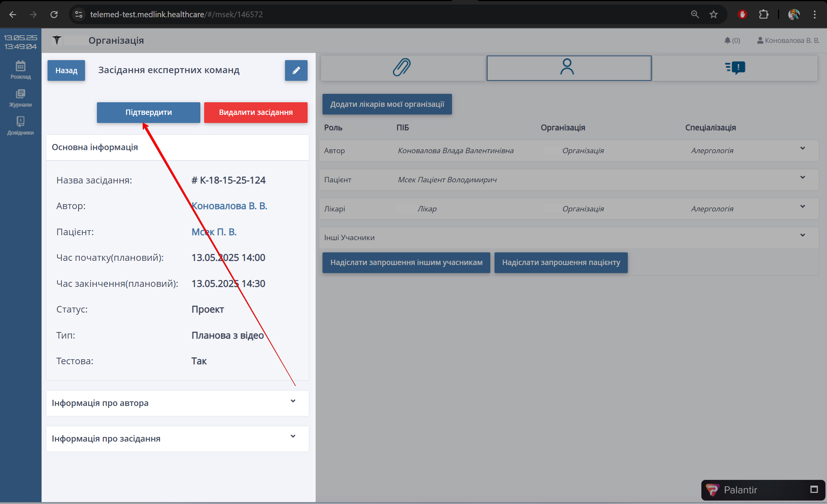The height and width of the screenshot is (504, 827).
Task: Expand Інформація про засідання section
Action: coord(293,436)
